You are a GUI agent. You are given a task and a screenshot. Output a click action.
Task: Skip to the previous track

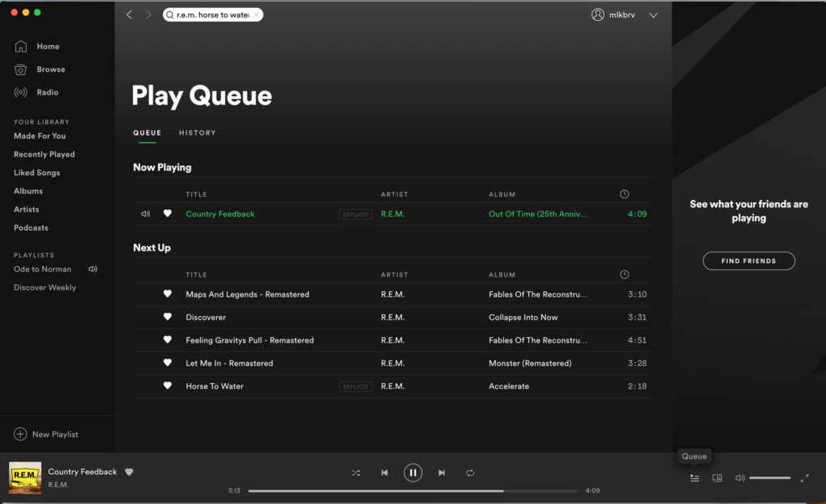(x=385, y=473)
